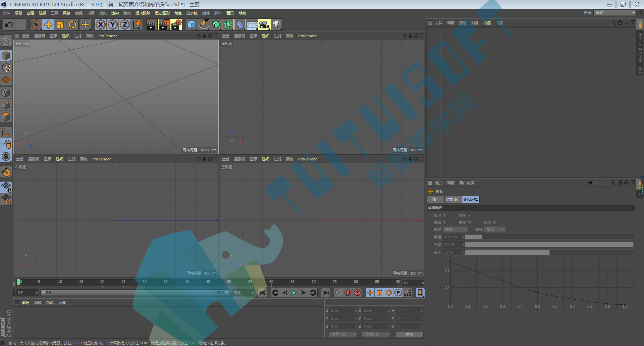
Task: Click the Make Editable icon in left sidebar
Action: pyautogui.click(x=6, y=40)
